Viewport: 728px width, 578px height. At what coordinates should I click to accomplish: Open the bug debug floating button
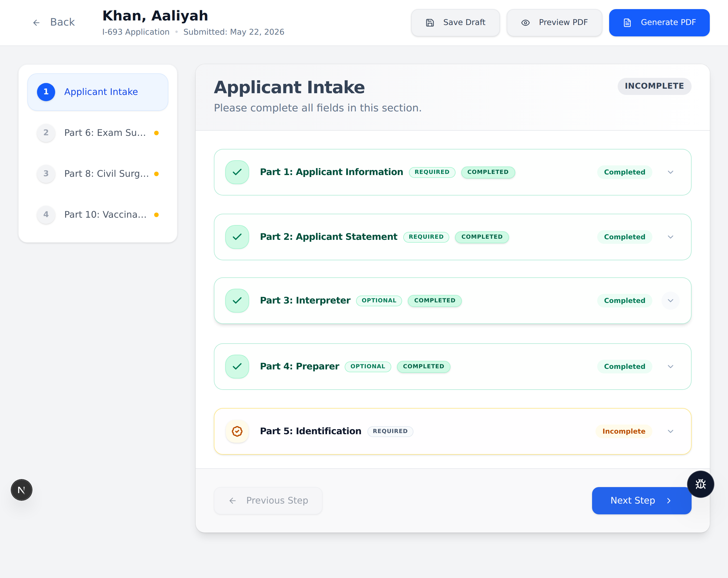[x=701, y=484]
